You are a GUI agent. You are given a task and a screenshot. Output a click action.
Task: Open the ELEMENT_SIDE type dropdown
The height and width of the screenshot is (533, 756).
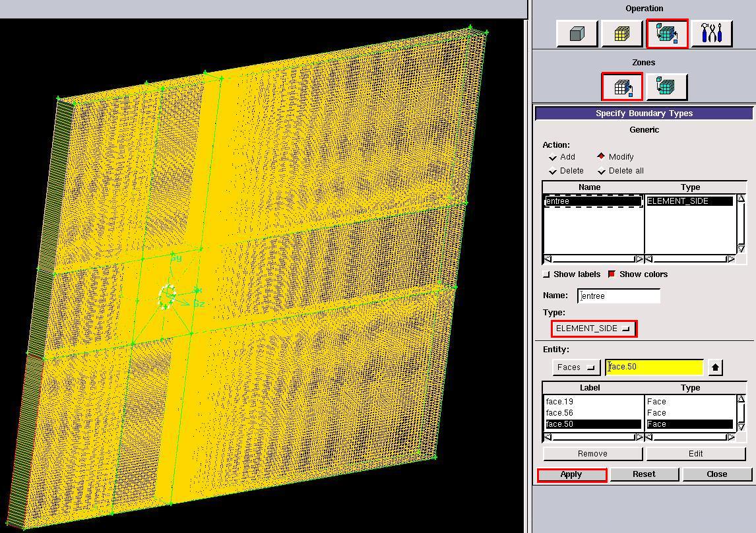pyautogui.click(x=594, y=329)
